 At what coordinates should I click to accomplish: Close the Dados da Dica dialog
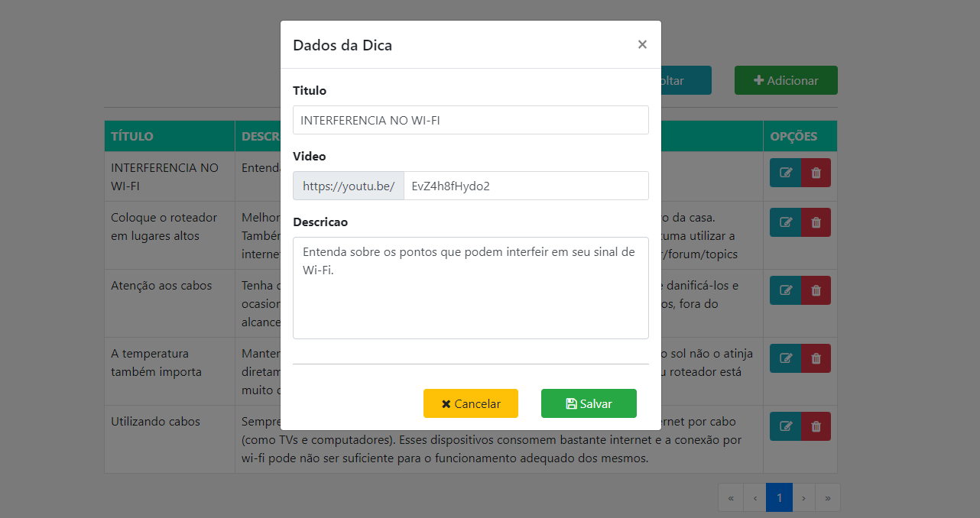coord(642,44)
